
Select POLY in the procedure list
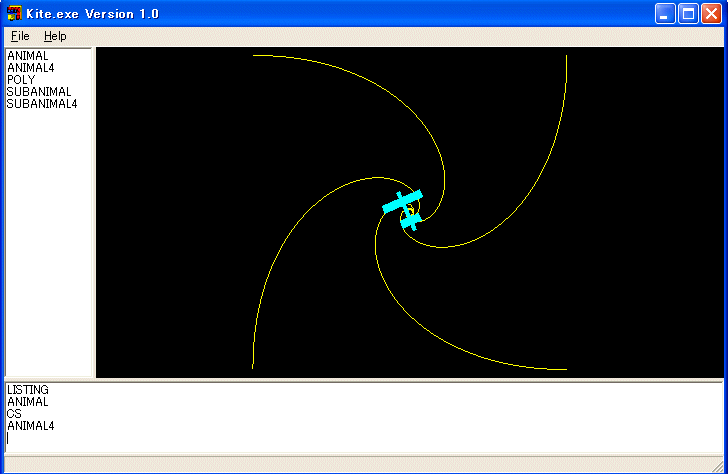[x=21, y=80]
